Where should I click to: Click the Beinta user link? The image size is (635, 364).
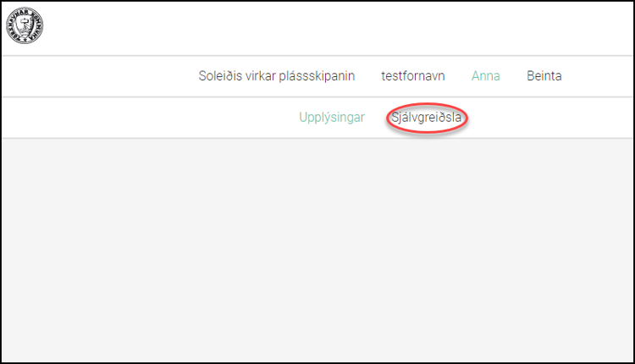click(x=544, y=76)
